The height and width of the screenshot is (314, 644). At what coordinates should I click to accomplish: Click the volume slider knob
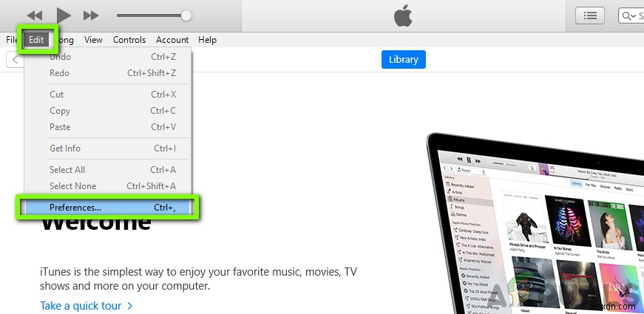(x=186, y=16)
